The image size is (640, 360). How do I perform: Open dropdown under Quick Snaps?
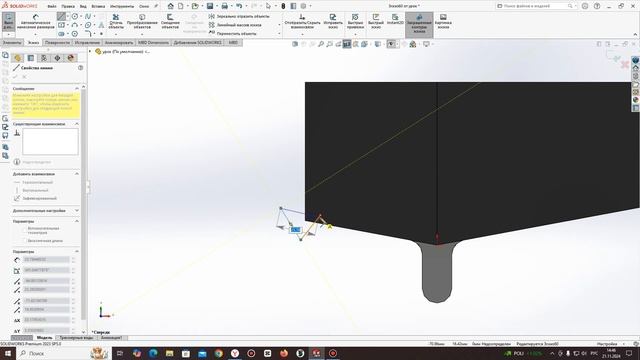[x=355, y=34]
